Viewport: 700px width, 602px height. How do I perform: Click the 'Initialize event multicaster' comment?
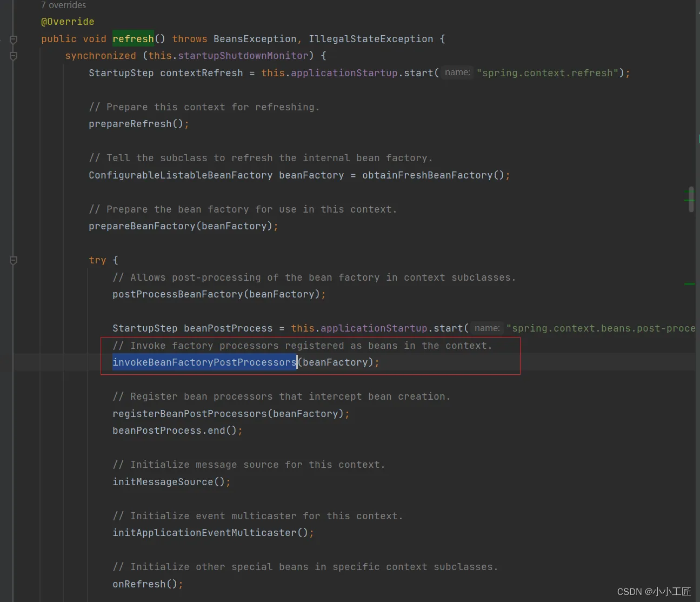(258, 516)
